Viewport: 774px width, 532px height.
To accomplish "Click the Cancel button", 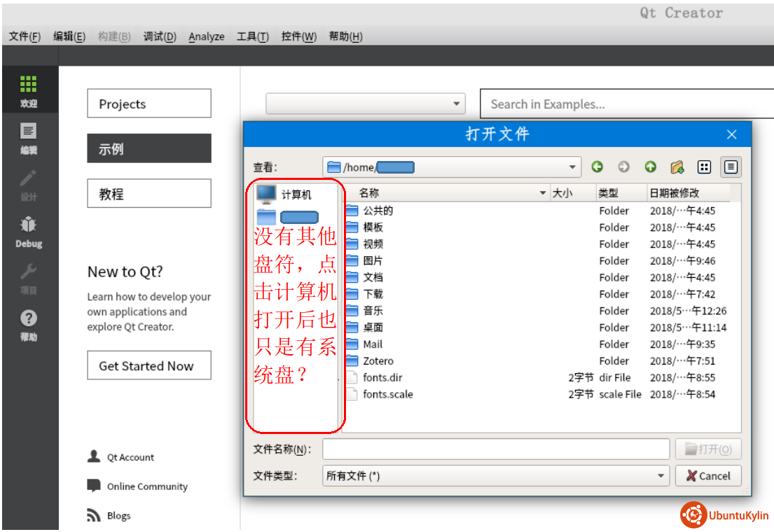I will pyautogui.click(x=708, y=476).
